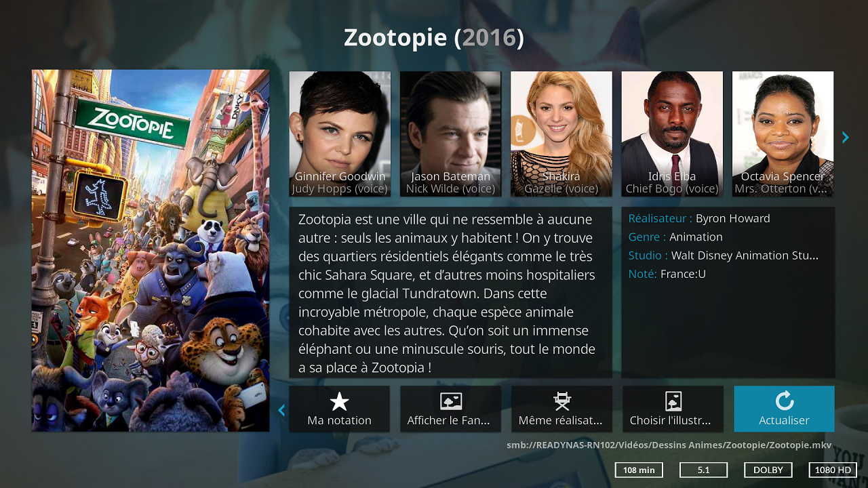Image resolution: width=868 pixels, height=488 pixels.
Task: Click director name Byron Howard
Action: [733, 218]
